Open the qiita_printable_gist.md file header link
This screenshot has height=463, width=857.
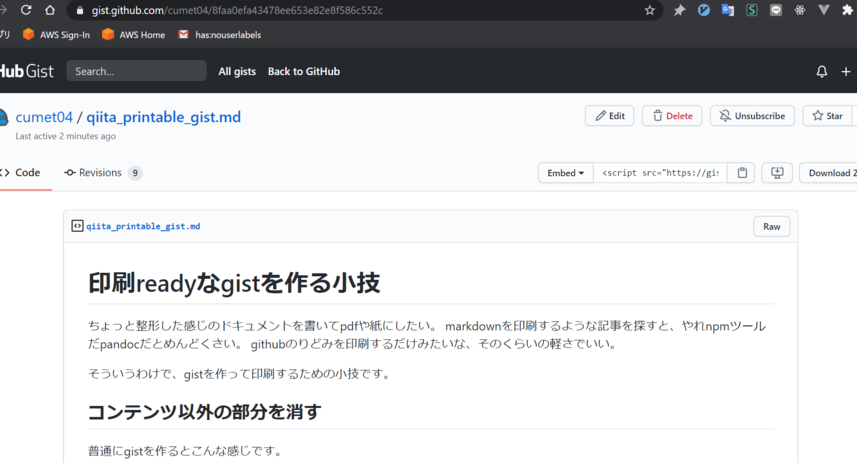tap(143, 226)
